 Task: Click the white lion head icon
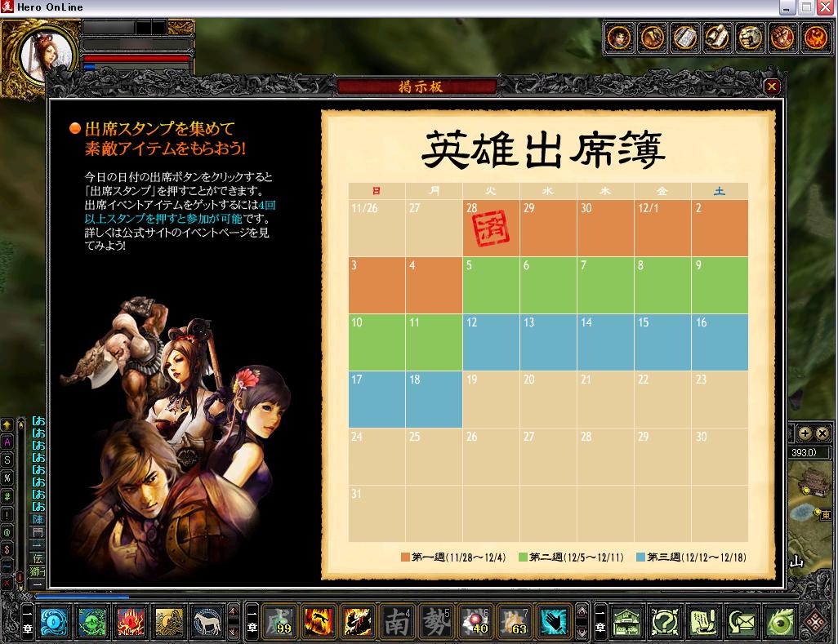750,38
